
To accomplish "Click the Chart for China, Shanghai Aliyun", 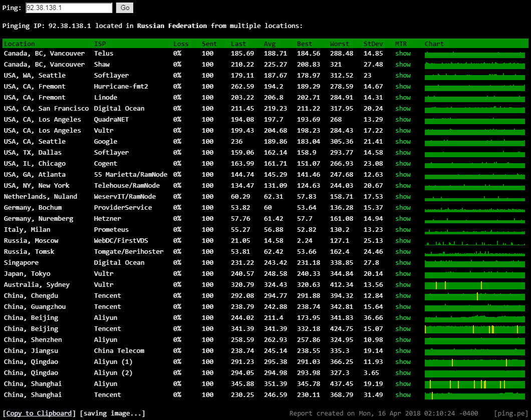I will (x=474, y=384).
